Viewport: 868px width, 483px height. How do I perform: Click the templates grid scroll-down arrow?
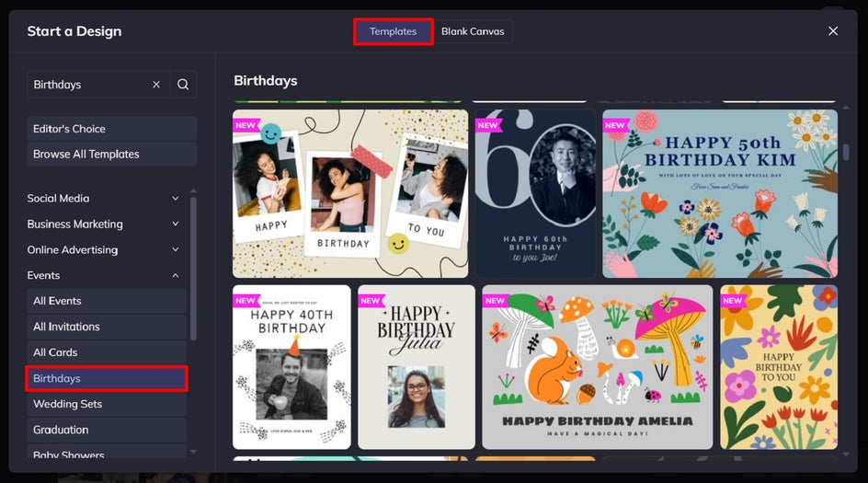[846, 454]
